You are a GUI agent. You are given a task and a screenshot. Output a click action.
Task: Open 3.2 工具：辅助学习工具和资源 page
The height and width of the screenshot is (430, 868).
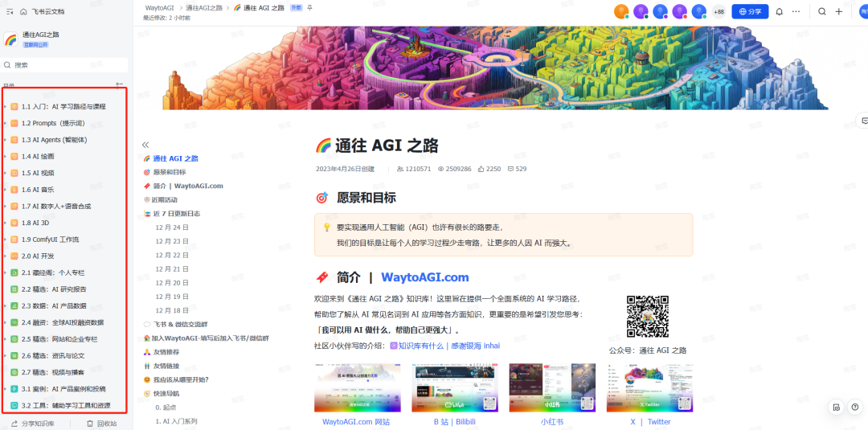click(x=65, y=405)
